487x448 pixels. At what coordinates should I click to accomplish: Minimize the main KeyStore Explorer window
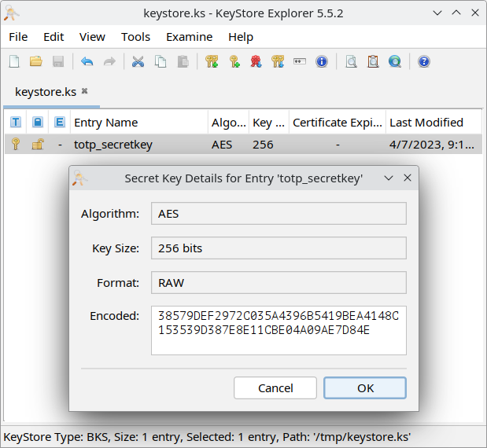[437, 13]
